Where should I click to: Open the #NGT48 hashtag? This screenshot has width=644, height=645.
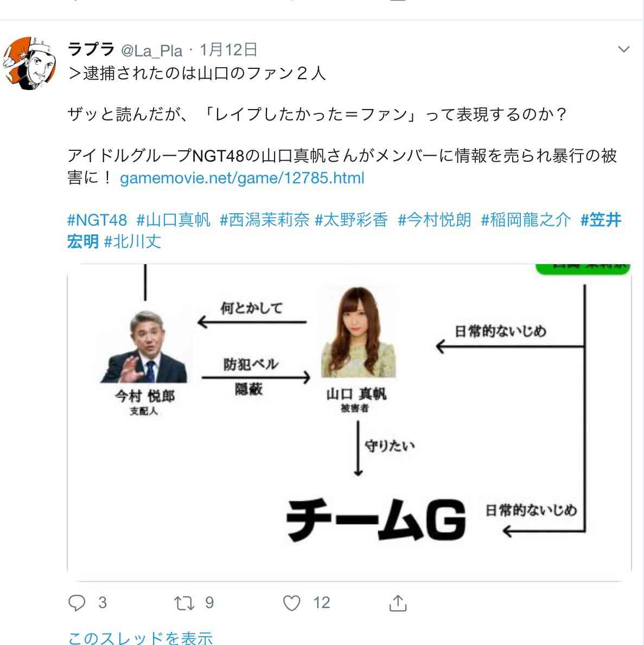coord(97,220)
